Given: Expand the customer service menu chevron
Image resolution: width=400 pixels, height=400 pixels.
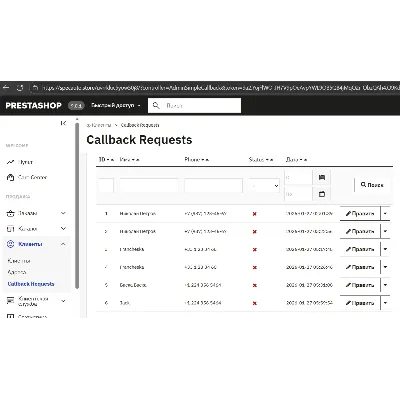Looking at the screenshot, I should 63,301.
